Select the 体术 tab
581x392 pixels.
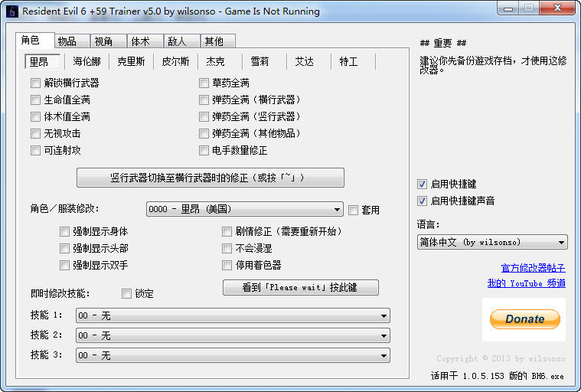(145, 41)
